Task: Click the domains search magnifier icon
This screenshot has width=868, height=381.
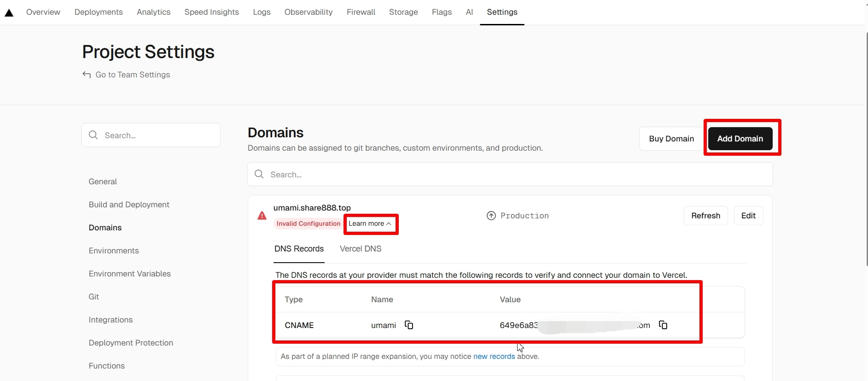Action: [259, 174]
